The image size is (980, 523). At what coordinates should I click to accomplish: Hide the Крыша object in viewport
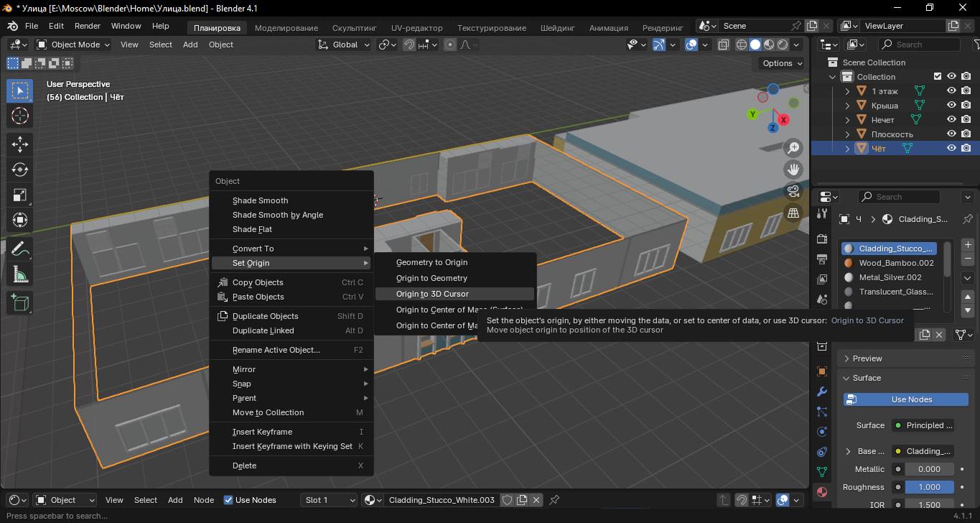click(x=951, y=106)
